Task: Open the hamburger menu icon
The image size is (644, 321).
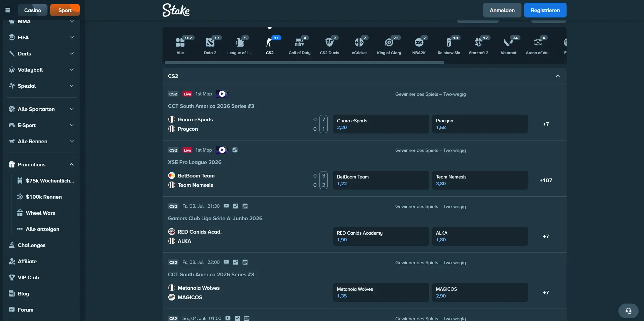Action: [8, 10]
